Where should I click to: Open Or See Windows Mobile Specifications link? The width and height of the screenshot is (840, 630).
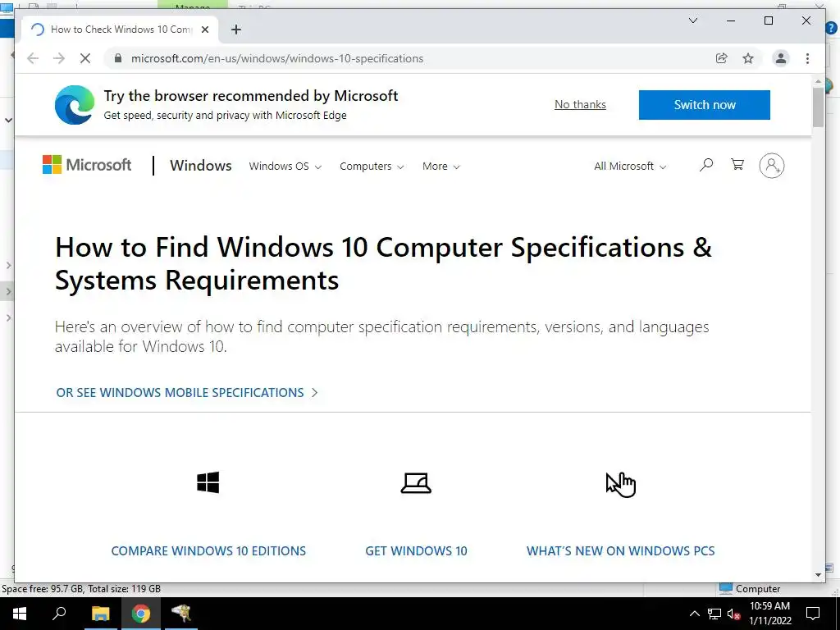186,393
